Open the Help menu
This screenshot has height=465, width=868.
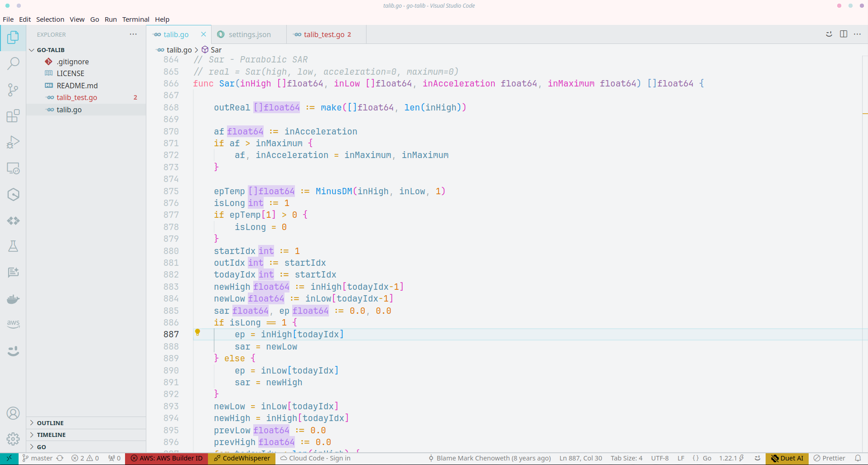tap(162, 19)
